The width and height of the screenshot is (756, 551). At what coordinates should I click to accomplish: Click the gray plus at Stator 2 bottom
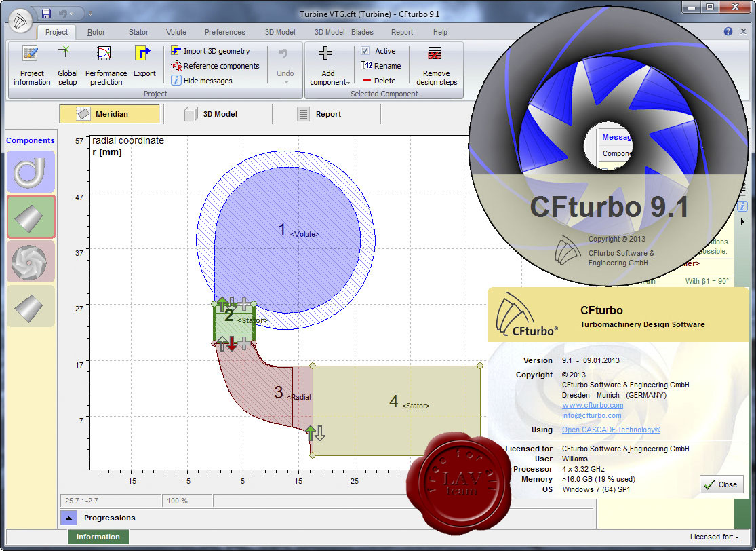tap(245, 343)
